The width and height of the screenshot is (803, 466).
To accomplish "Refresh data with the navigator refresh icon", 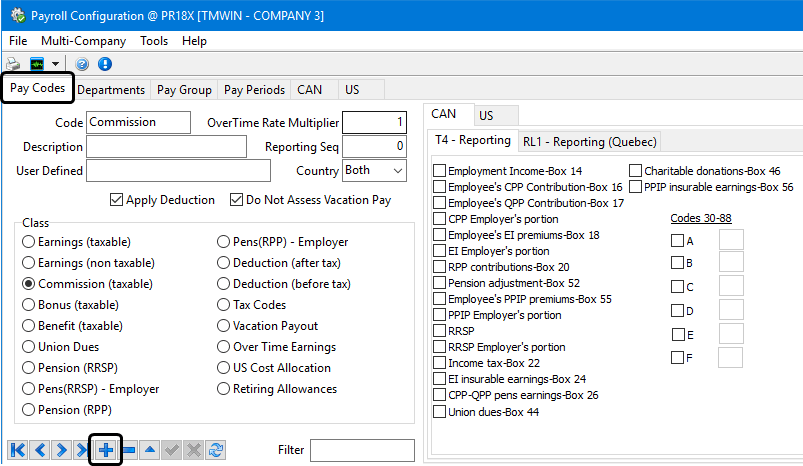I will [216, 450].
